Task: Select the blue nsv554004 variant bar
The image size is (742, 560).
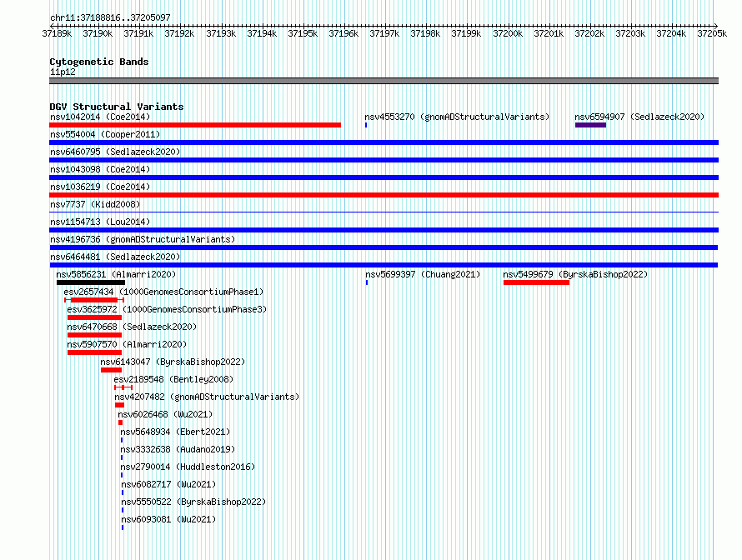Action: pos(384,142)
